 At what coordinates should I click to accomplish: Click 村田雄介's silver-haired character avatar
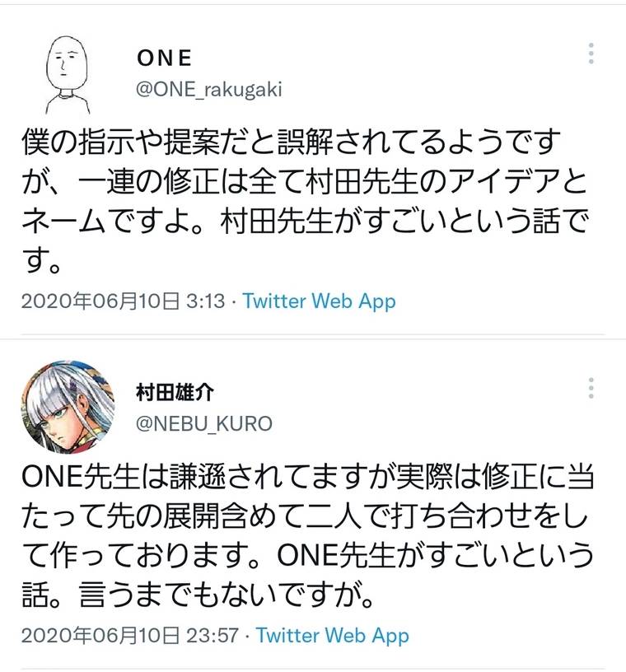click(x=67, y=407)
